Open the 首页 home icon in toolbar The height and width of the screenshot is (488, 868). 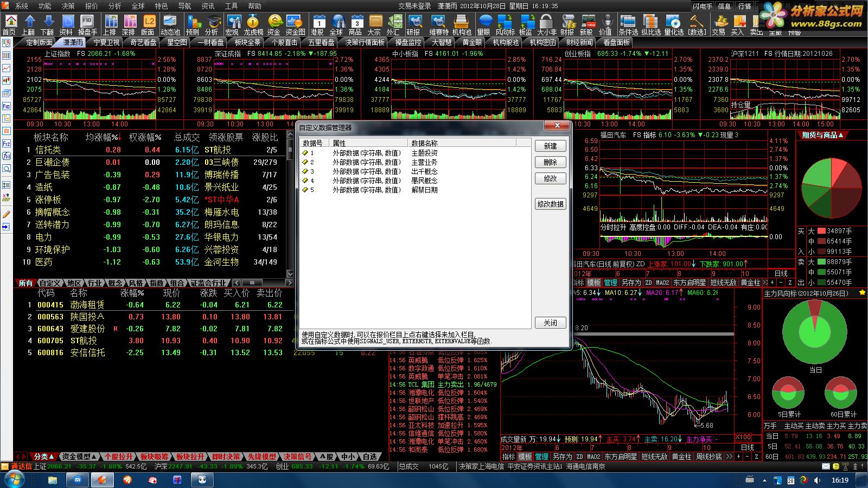coord(10,25)
